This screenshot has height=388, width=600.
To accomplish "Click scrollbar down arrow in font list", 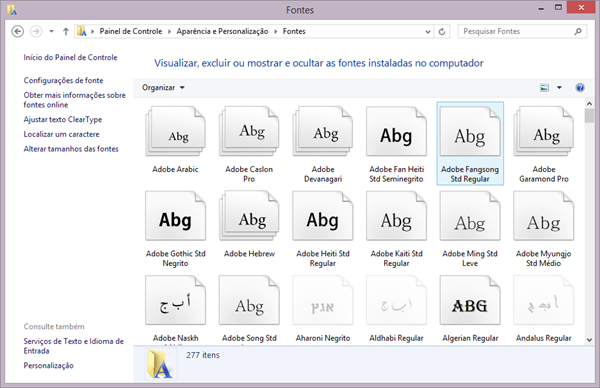I will pyautogui.click(x=589, y=339).
